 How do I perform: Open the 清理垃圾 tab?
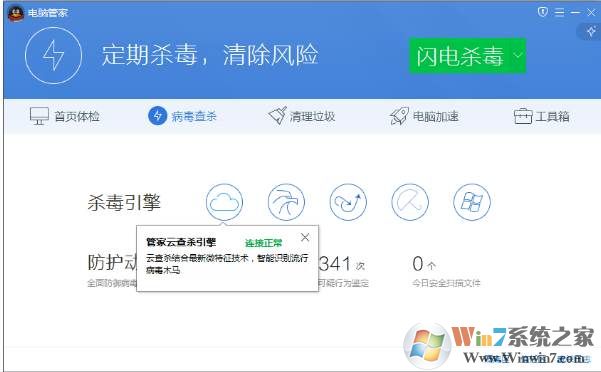pyautogui.click(x=301, y=116)
